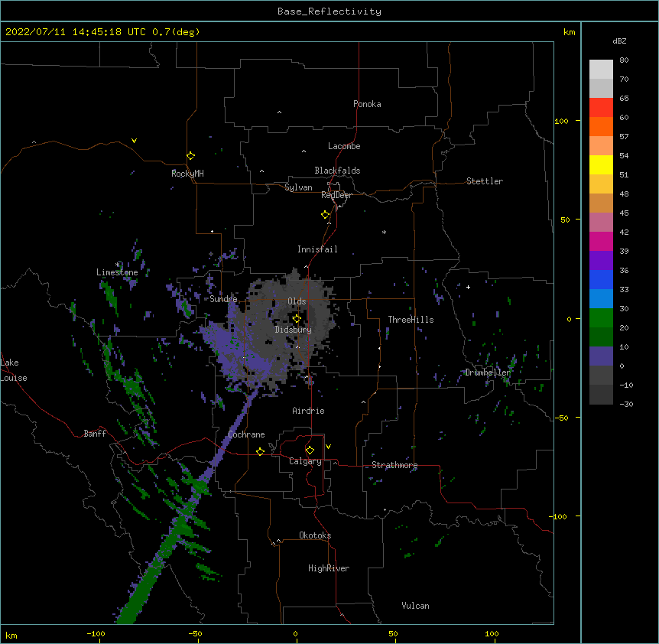Image resolution: width=659 pixels, height=644 pixels.
Task: Click the dBZ legend heading
Action: pos(619,41)
